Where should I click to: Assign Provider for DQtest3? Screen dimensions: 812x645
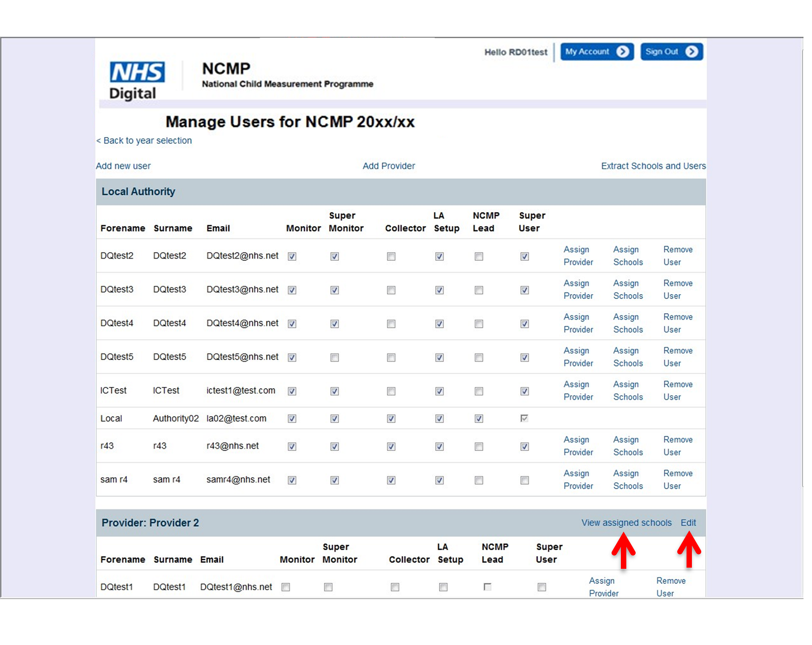click(x=578, y=289)
